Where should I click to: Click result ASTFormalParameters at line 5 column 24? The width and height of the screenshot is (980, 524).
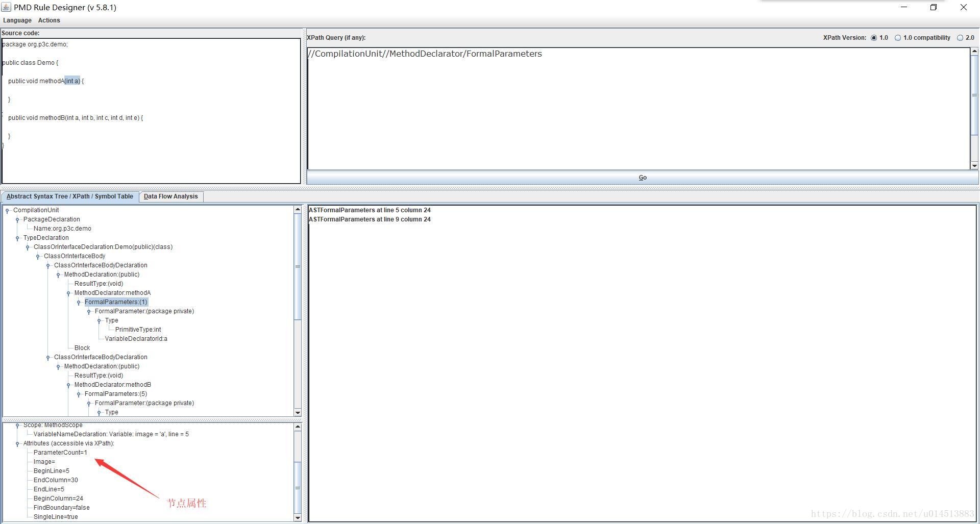tap(370, 210)
